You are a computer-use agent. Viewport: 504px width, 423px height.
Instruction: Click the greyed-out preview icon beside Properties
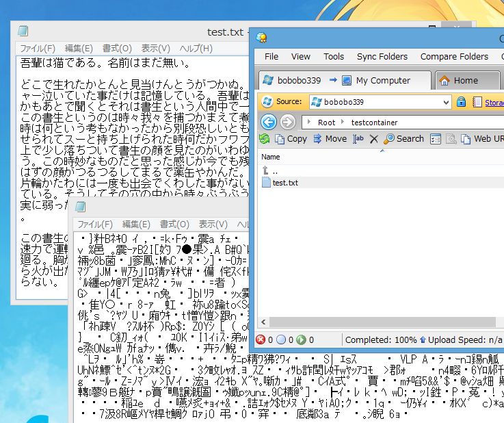click(451, 139)
